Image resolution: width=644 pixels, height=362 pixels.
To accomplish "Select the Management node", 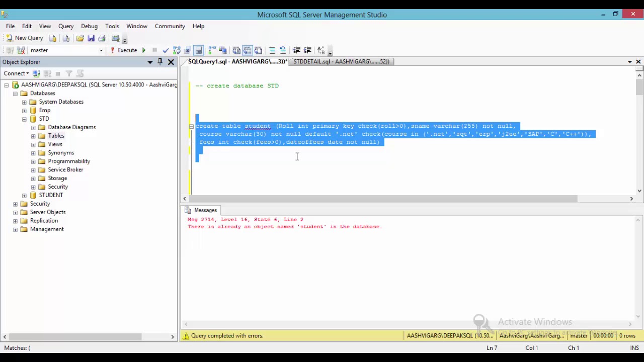I will point(47,229).
